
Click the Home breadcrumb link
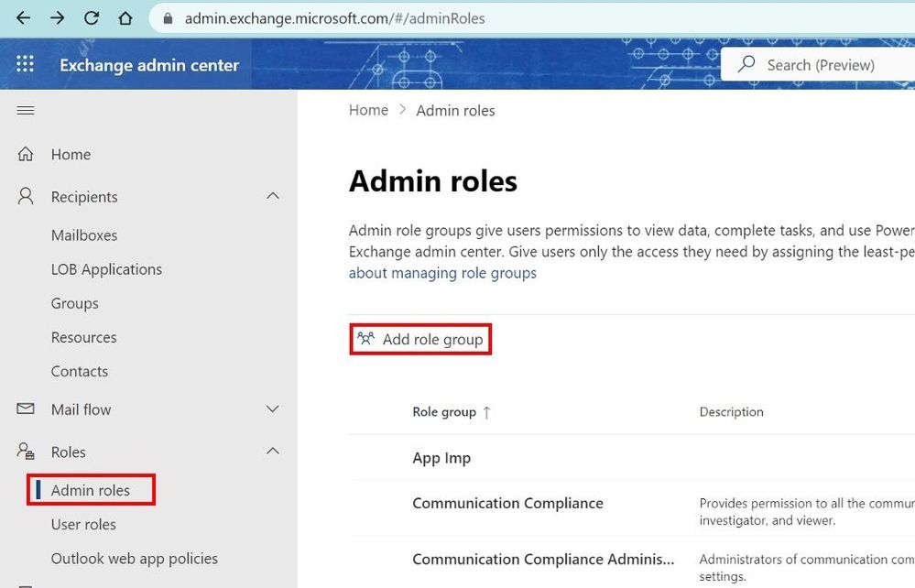pyautogui.click(x=368, y=110)
